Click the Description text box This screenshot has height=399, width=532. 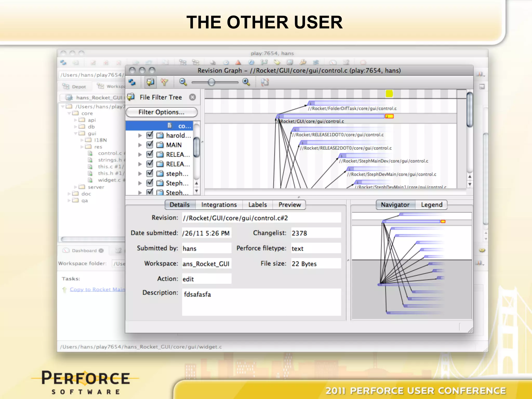(x=261, y=302)
